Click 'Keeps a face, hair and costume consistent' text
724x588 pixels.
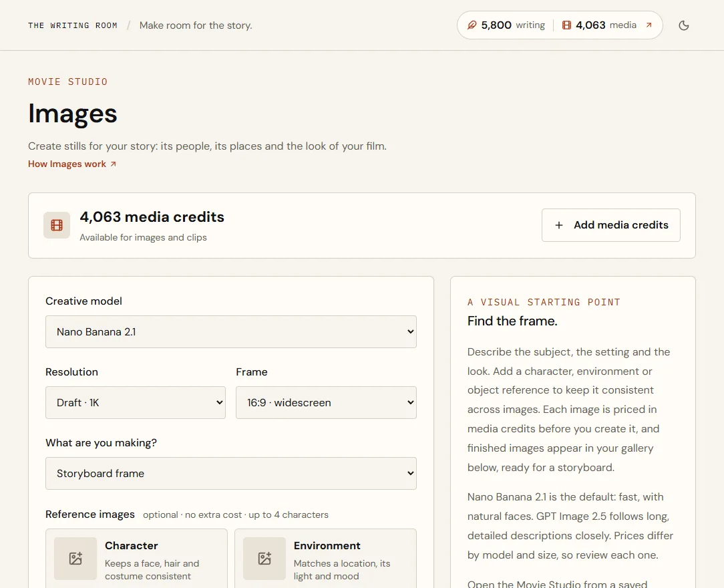click(152, 570)
